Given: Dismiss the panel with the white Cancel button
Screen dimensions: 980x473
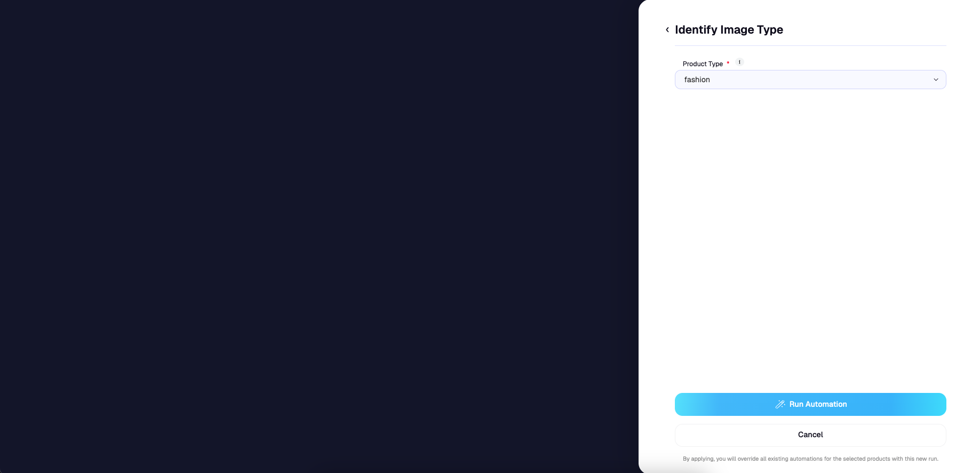Looking at the screenshot, I should [810, 435].
